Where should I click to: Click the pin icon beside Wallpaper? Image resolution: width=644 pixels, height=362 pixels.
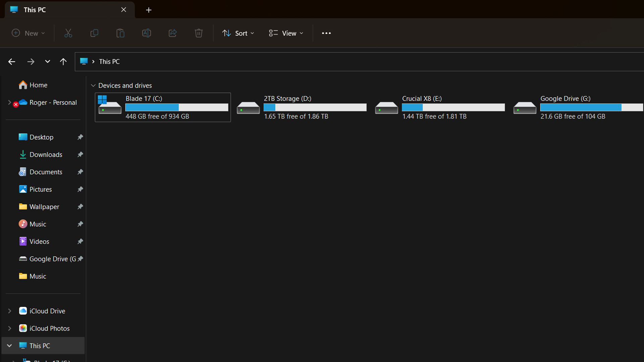[80, 207]
